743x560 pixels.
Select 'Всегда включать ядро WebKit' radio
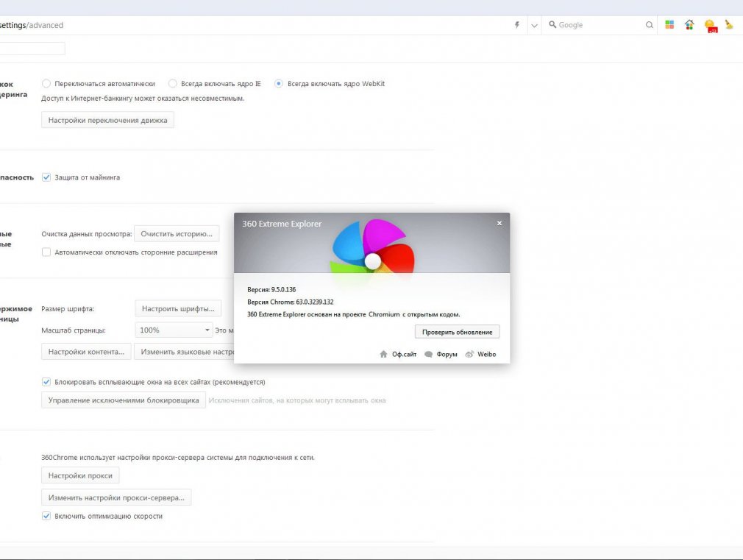click(x=279, y=83)
